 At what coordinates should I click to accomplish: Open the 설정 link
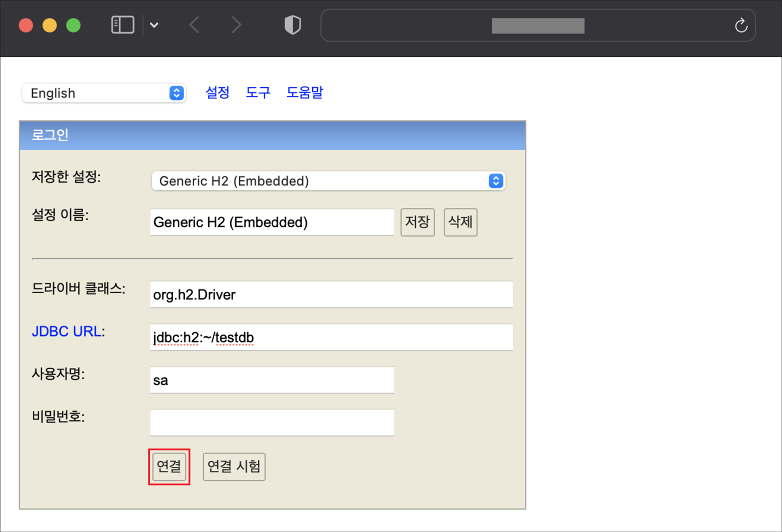click(x=217, y=92)
